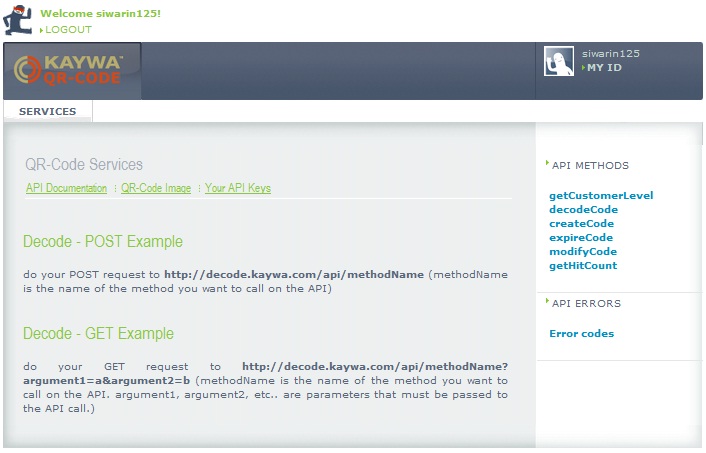The height and width of the screenshot is (453, 706).
Task: Click the ninja mascot icon beside the welcome text
Action: (18, 20)
